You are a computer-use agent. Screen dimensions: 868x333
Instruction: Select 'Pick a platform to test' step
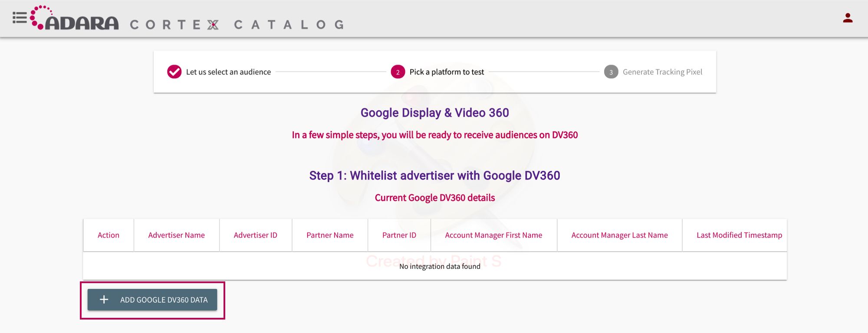click(447, 72)
